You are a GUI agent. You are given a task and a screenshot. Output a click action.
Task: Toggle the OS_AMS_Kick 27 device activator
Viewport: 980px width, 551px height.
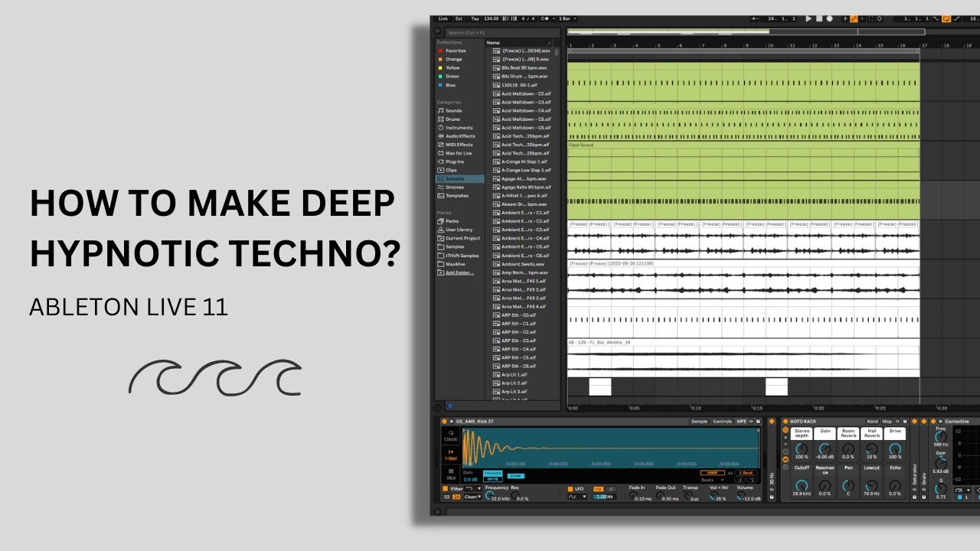pos(444,422)
